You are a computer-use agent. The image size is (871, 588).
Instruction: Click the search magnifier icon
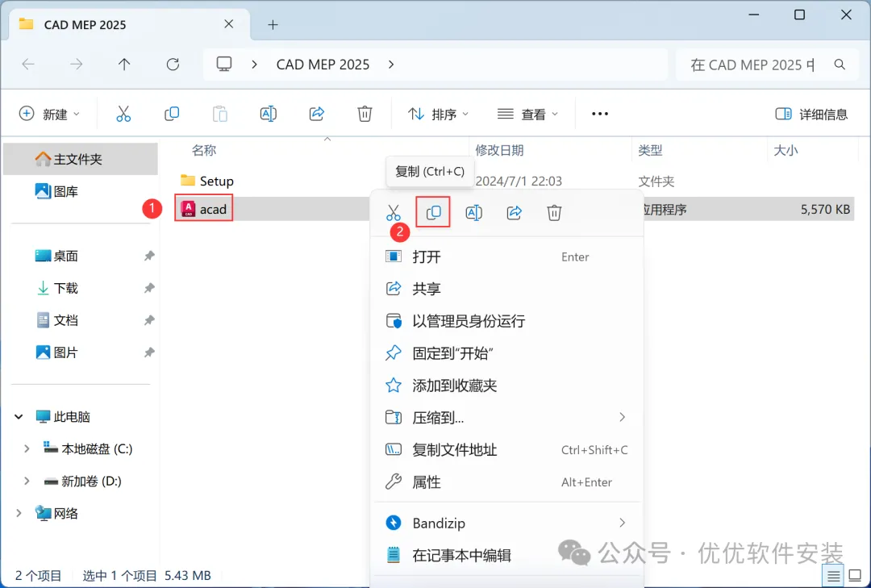(x=840, y=65)
